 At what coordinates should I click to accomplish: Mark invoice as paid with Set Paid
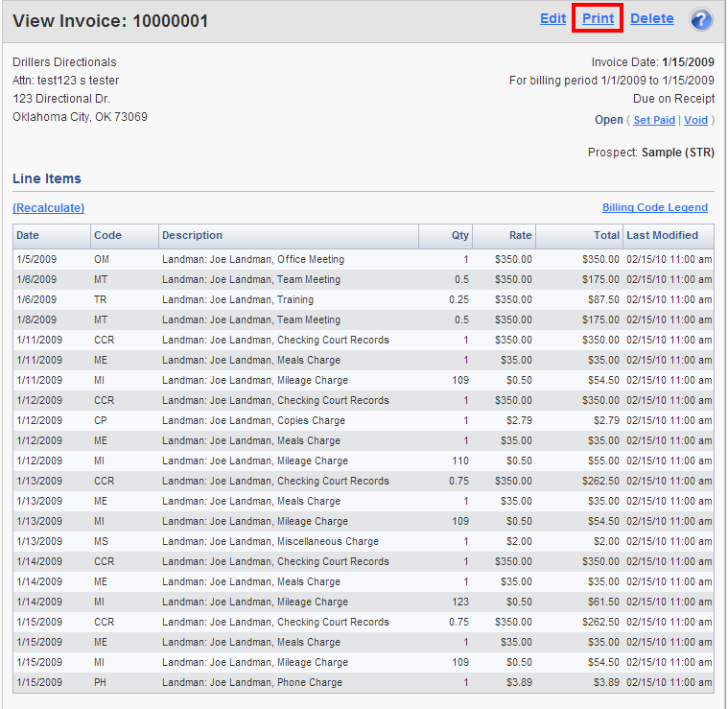tap(654, 120)
